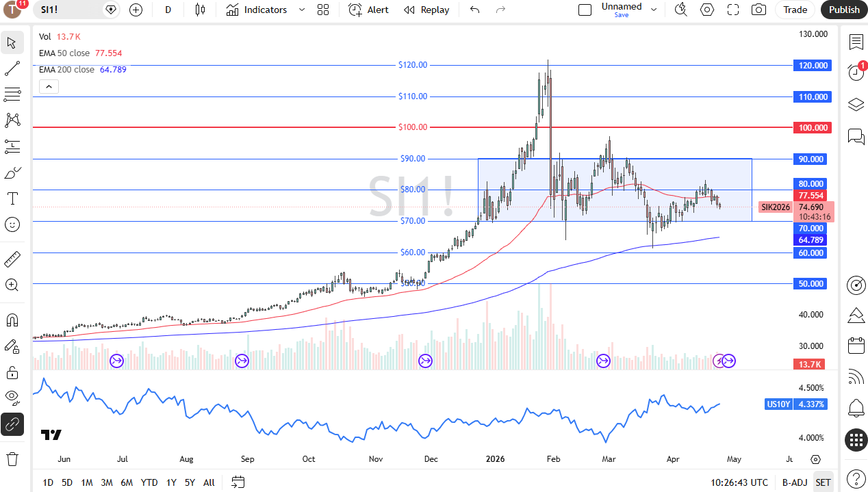Remove objects with the trash icon

click(12, 458)
